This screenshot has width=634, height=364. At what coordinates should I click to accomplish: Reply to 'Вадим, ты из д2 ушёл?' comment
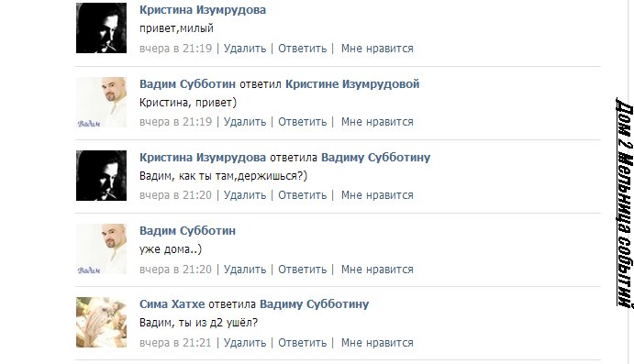click(303, 343)
